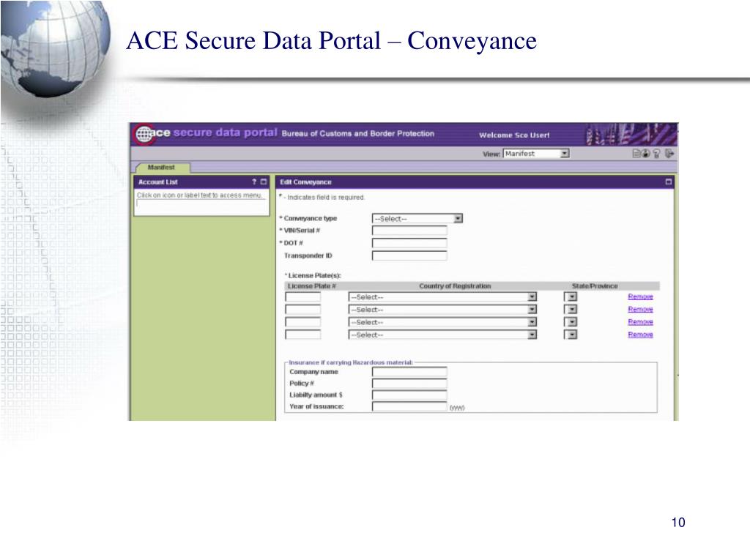Click the 'Edit Conveyance' panel title

coord(305,182)
